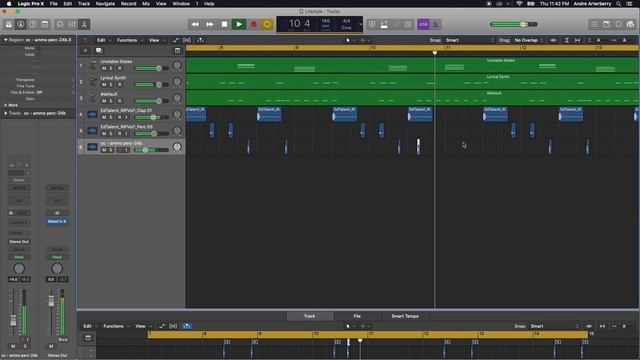This screenshot has width=640, height=360.
Task: Toggle Show Automation in tracks area
Action: (176, 40)
